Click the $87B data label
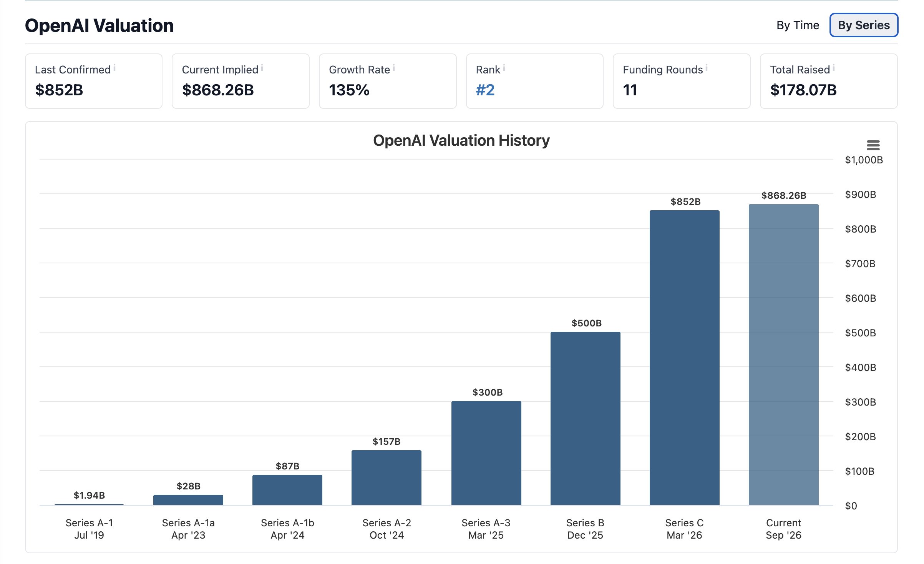The width and height of the screenshot is (924, 564). 287,466
